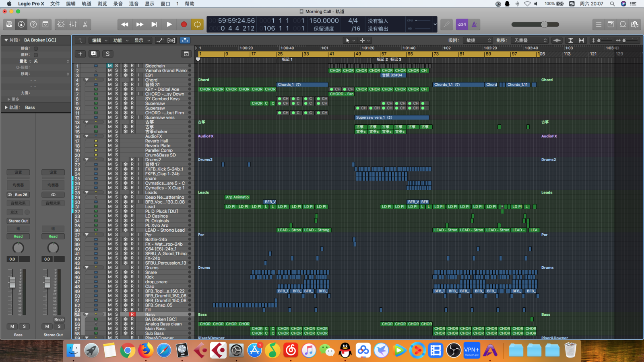
Task: Collapse the Leads track stack triangle
Action: click(86, 193)
